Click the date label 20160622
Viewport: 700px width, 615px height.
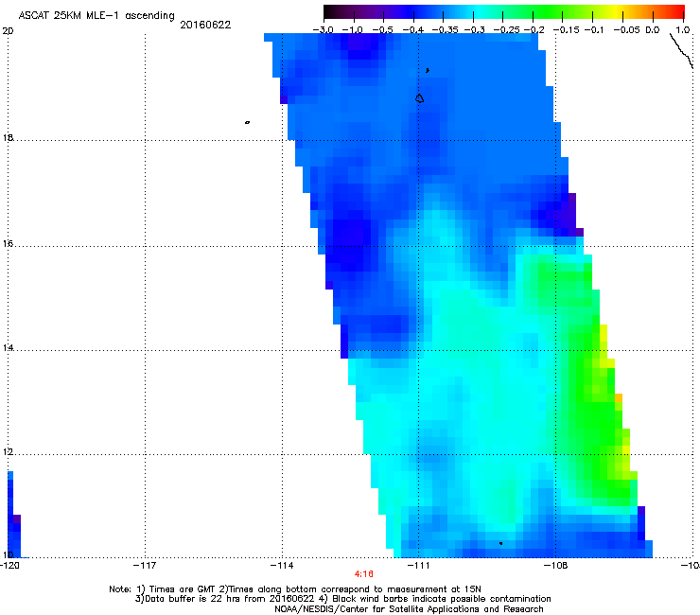(205, 25)
